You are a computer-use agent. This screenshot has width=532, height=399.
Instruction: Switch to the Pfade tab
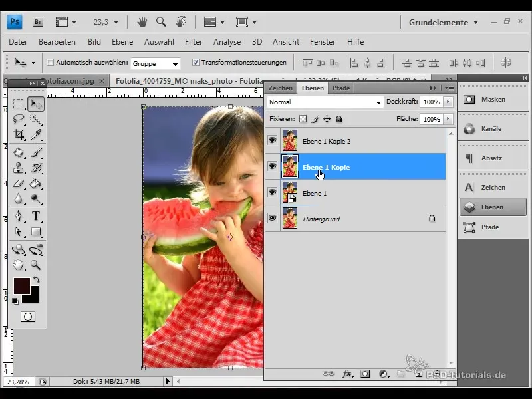point(341,88)
